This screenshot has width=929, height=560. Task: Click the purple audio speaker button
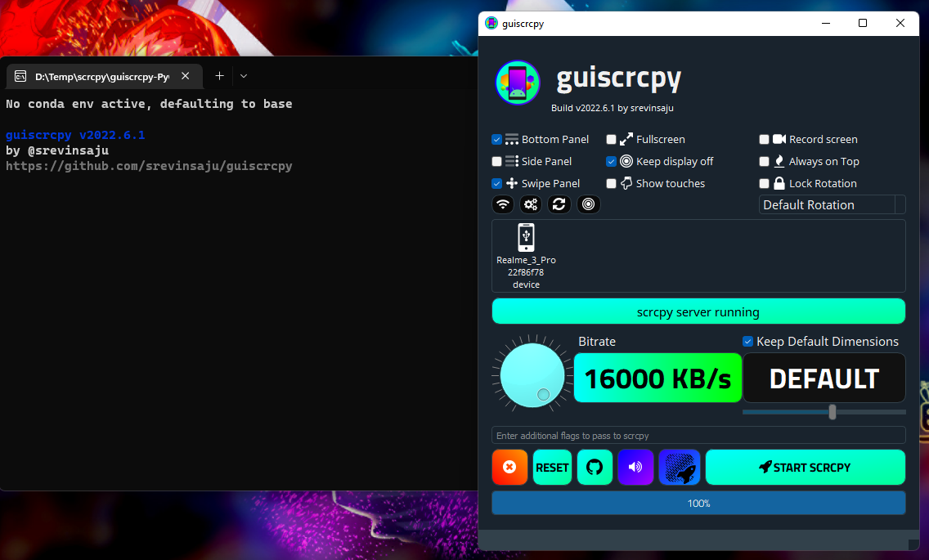tap(636, 467)
